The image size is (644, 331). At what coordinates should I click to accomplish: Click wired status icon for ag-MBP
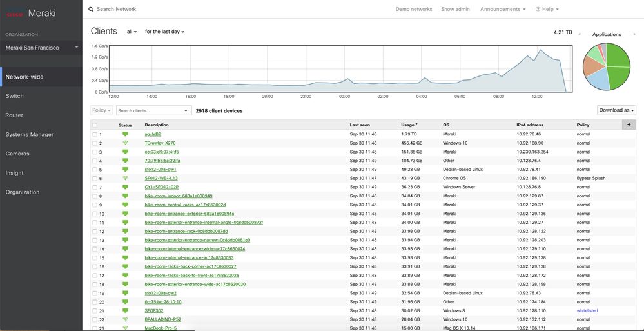click(x=125, y=134)
